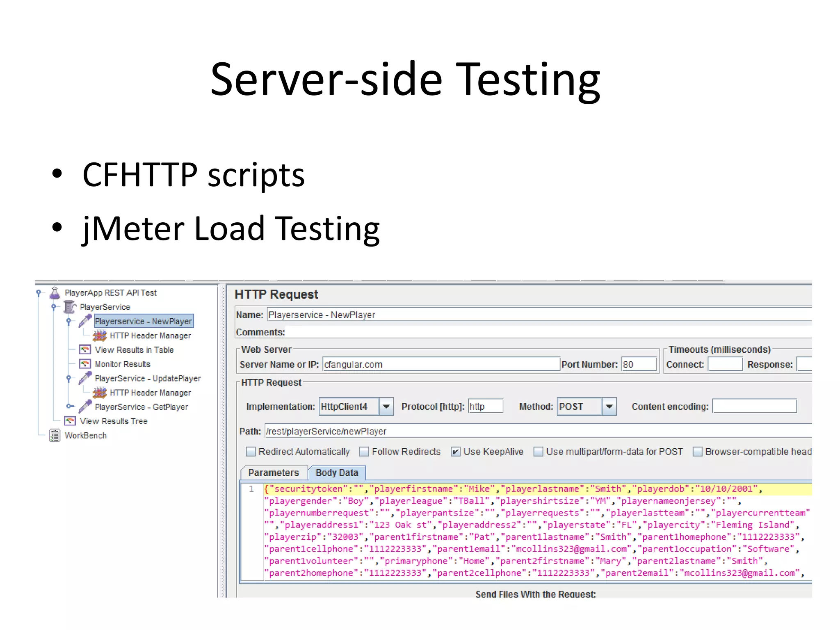Enable Redirect Automatically checkbox

coord(251,452)
